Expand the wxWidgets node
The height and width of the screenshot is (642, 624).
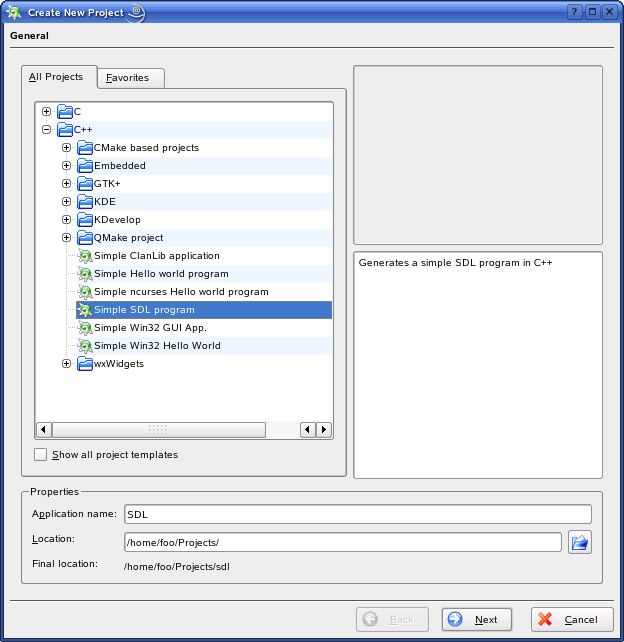pyautogui.click(x=66, y=364)
